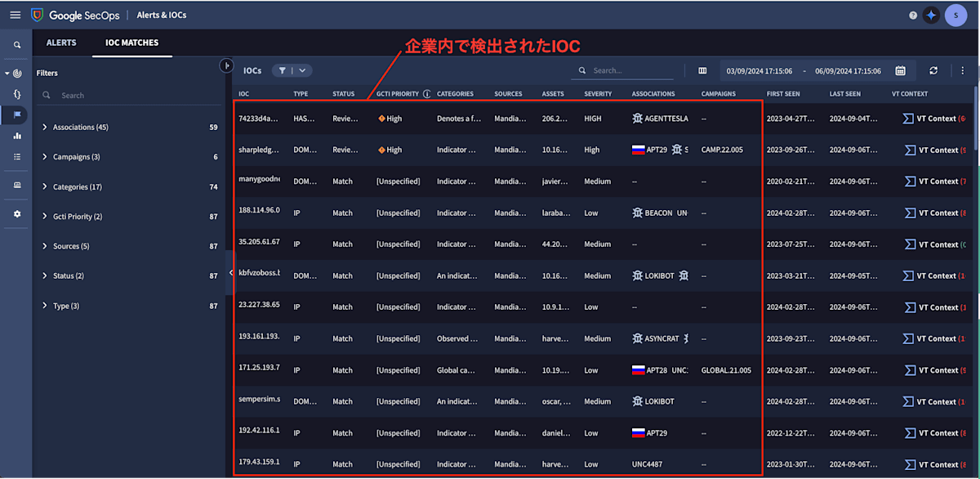Open the detections radar icon in sidebar
The image size is (980, 479).
click(x=17, y=74)
